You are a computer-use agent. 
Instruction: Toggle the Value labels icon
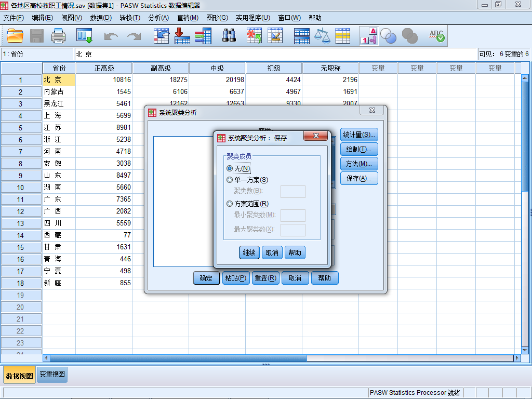369,36
